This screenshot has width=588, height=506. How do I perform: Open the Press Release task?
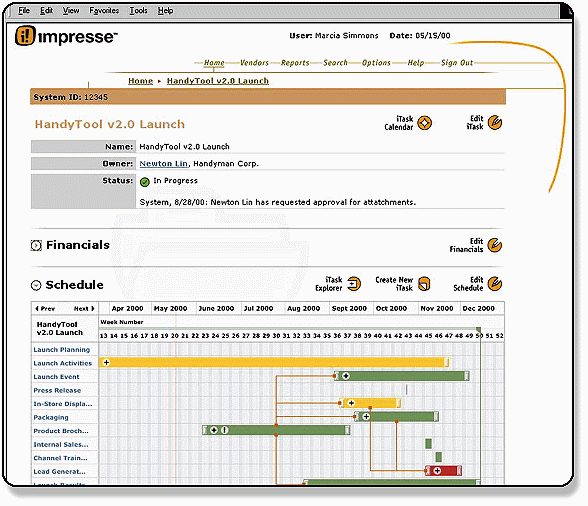click(x=57, y=390)
